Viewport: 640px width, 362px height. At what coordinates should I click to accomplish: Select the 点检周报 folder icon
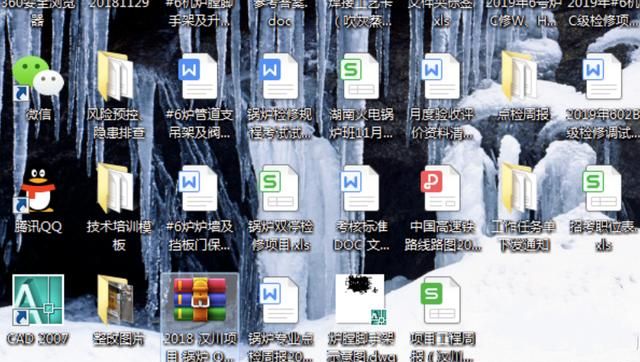click(520, 77)
